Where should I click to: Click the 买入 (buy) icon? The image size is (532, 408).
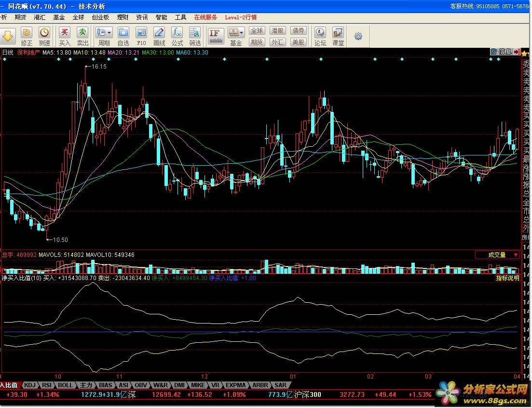65,36
